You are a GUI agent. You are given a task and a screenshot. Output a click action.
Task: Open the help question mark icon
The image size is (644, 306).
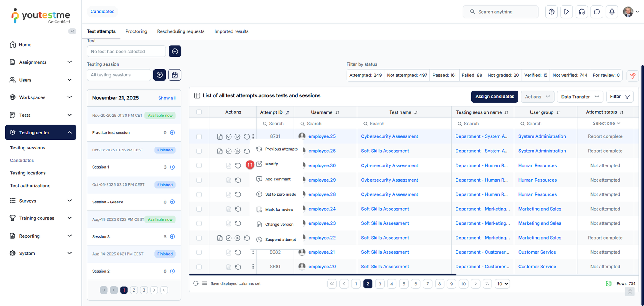[551, 12]
